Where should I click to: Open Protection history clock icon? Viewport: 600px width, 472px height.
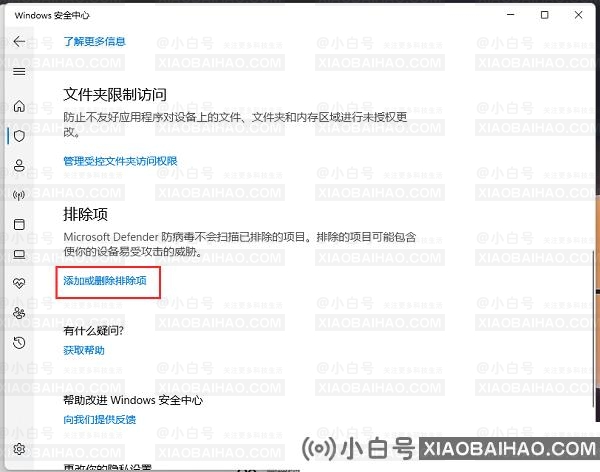click(19, 343)
